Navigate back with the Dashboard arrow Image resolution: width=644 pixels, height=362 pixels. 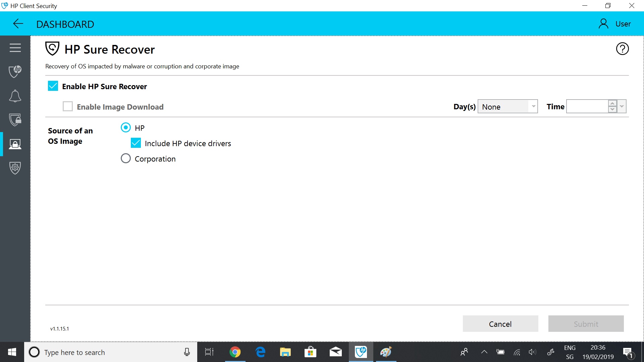point(18,23)
